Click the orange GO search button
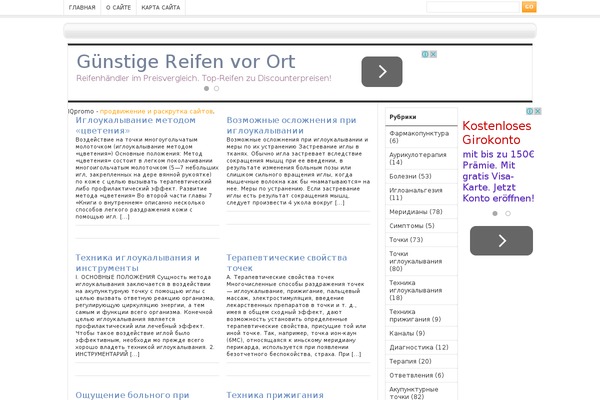The image size is (600, 400). pos(529,7)
